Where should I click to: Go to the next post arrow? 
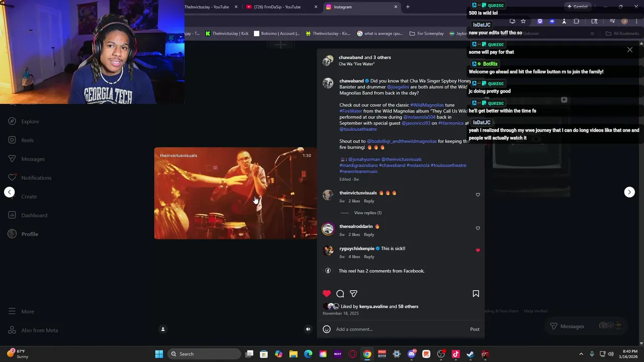(629, 192)
